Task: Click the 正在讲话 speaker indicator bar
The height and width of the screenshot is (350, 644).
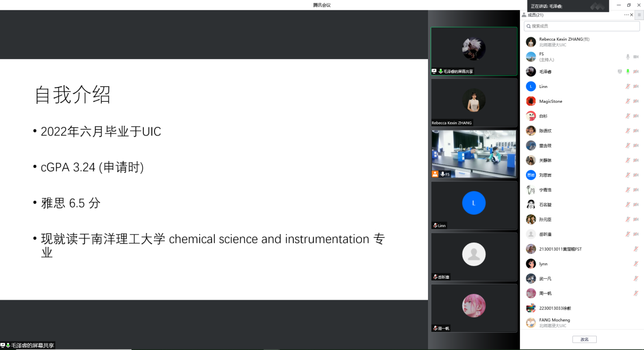Action: (x=568, y=6)
